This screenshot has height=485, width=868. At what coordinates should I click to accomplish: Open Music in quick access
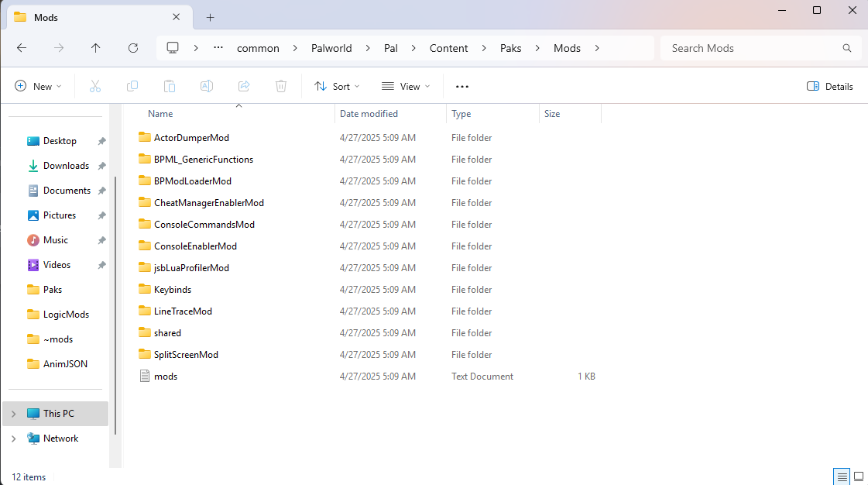(55, 240)
